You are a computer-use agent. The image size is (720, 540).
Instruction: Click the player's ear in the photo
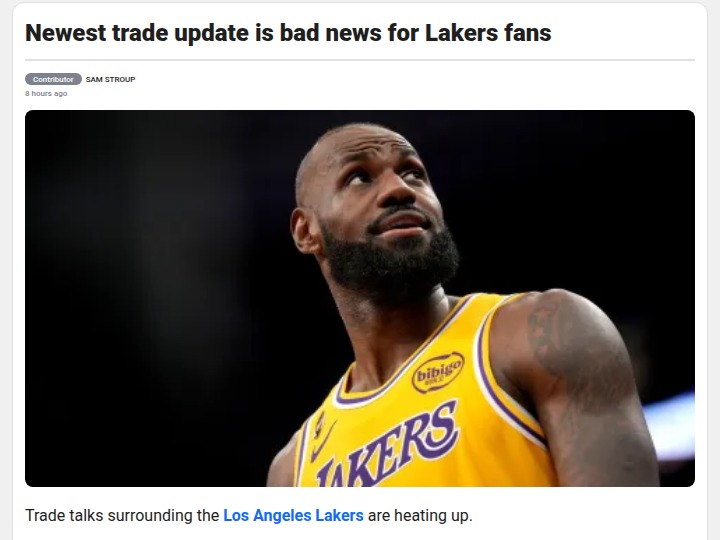tap(304, 230)
